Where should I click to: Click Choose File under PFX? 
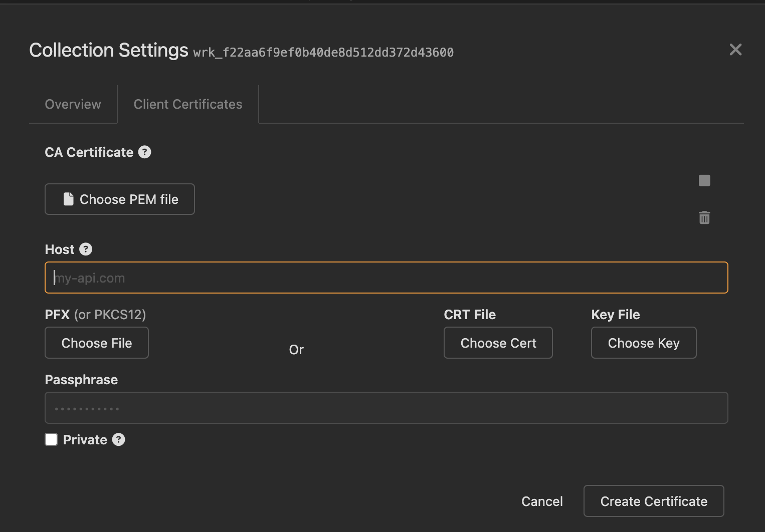97,343
